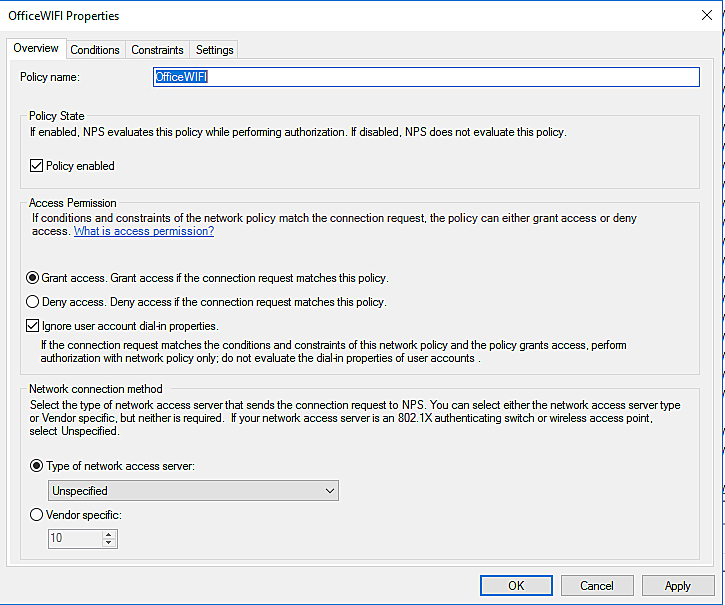Decrease vendor value with down arrow
Screen dimensions: 725x605
click(109, 543)
